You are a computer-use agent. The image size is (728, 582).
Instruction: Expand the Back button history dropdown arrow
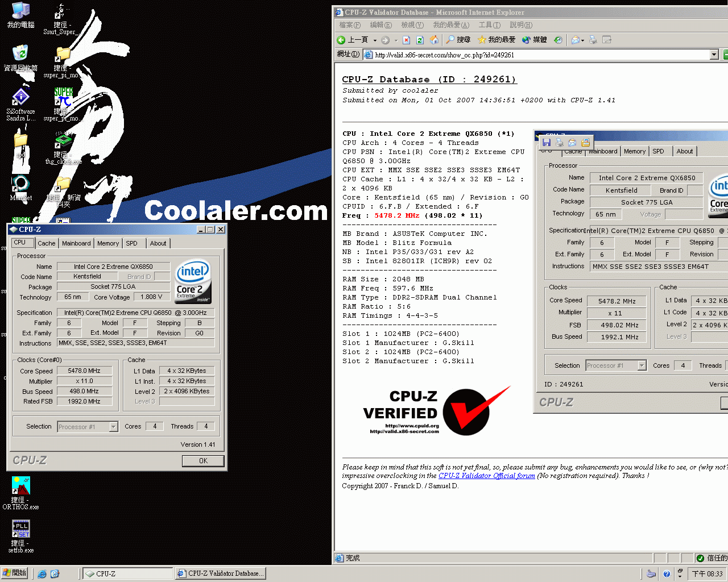(375, 40)
